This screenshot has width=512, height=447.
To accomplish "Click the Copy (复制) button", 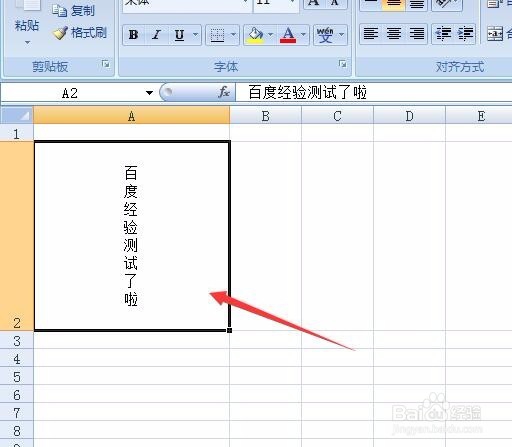I will [74, 11].
